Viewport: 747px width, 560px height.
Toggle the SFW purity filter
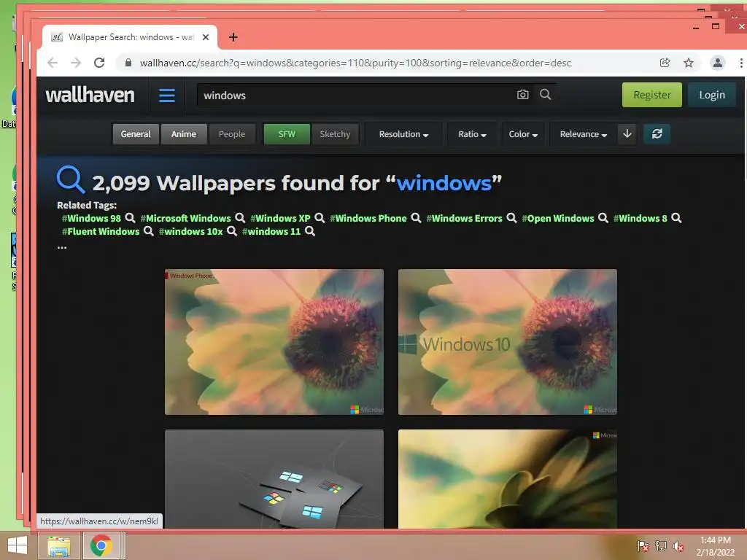287,134
